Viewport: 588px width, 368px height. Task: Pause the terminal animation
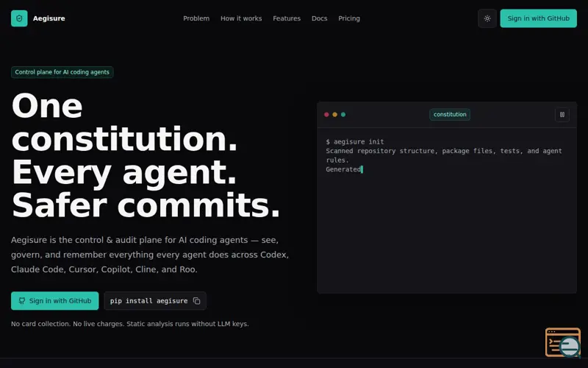coord(562,115)
